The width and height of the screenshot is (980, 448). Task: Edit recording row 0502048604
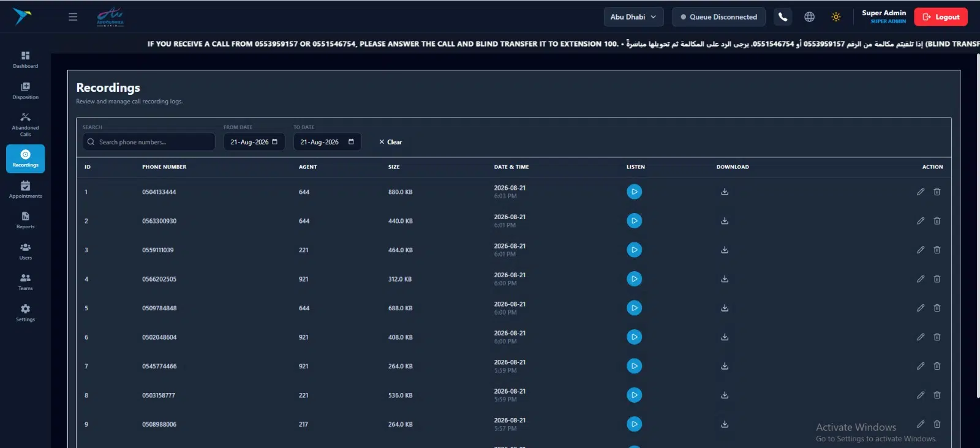pos(921,337)
